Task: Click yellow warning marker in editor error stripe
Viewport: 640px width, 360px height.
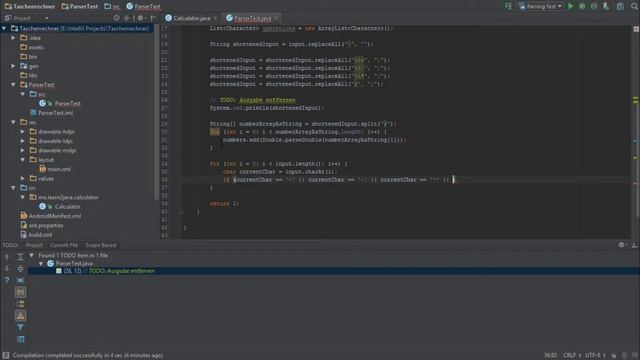Action: coord(636,99)
